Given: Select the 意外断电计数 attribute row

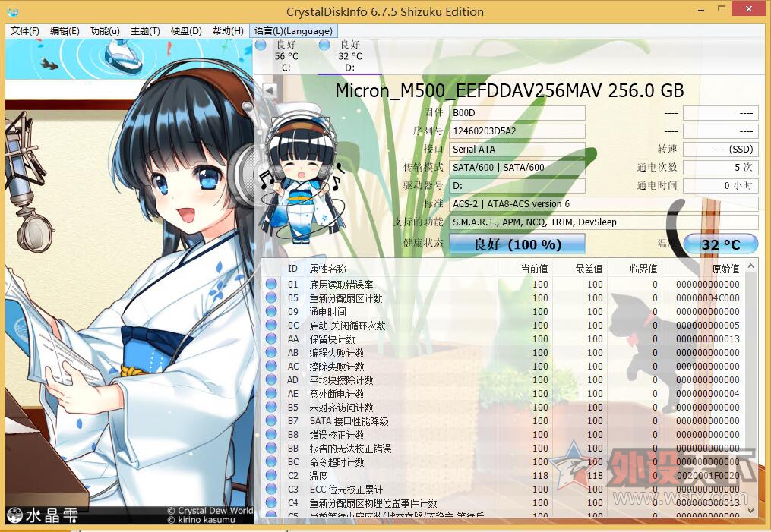Looking at the screenshot, I should (504, 393).
